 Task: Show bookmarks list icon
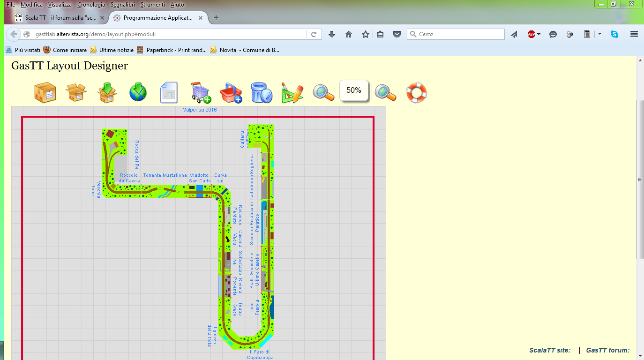(380, 34)
